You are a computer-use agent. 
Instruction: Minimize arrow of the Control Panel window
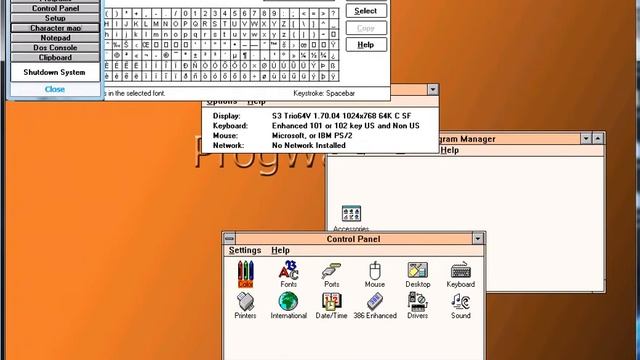point(478,238)
